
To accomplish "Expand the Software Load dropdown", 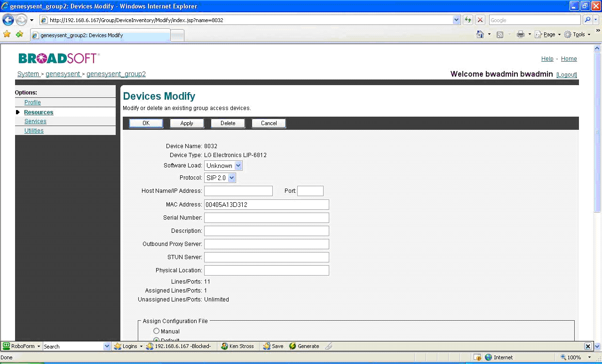I will pyautogui.click(x=238, y=166).
